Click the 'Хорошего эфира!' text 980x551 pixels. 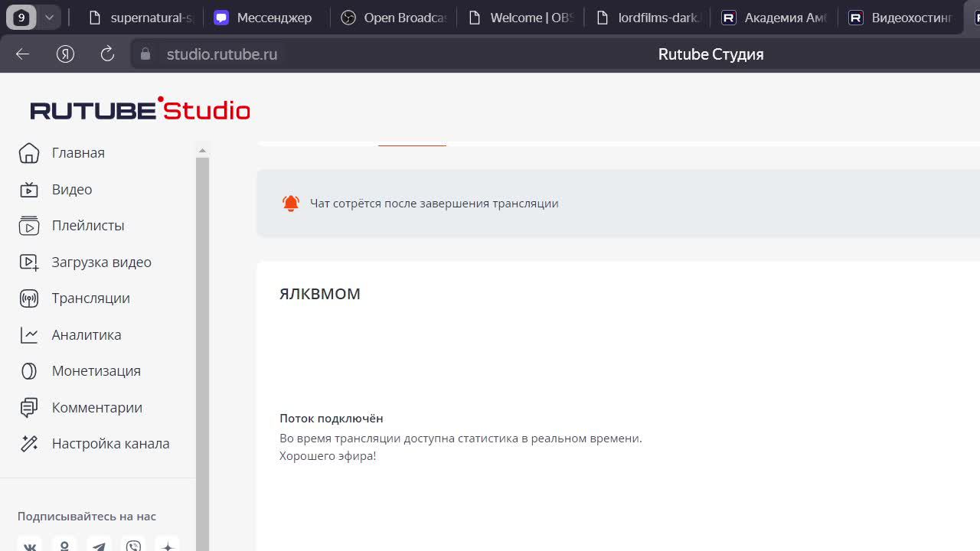click(x=328, y=456)
